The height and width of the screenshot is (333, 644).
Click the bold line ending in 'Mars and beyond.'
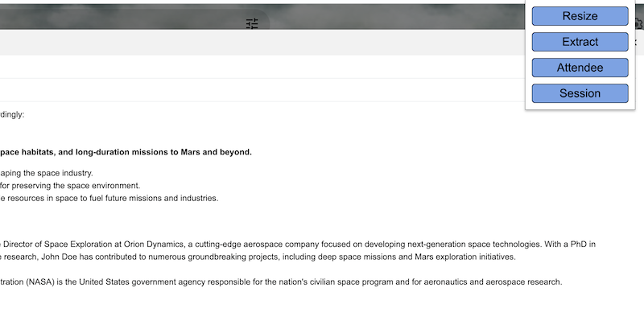click(126, 152)
